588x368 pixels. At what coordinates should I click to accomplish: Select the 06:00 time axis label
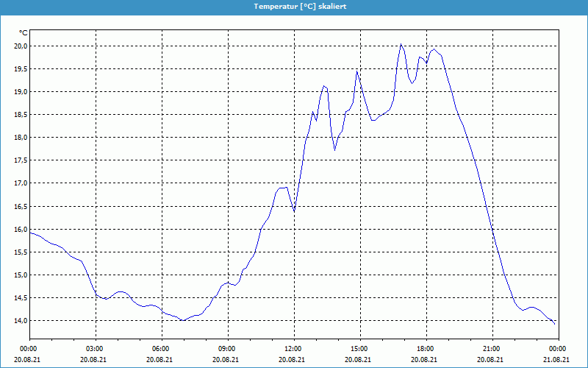pyautogui.click(x=161, y=348)
